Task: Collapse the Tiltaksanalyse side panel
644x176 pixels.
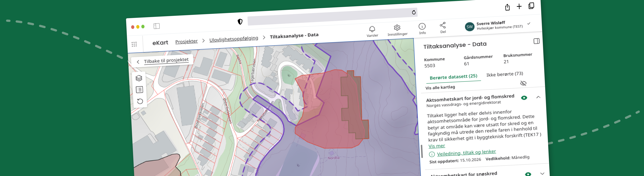Action: (537, 41)
